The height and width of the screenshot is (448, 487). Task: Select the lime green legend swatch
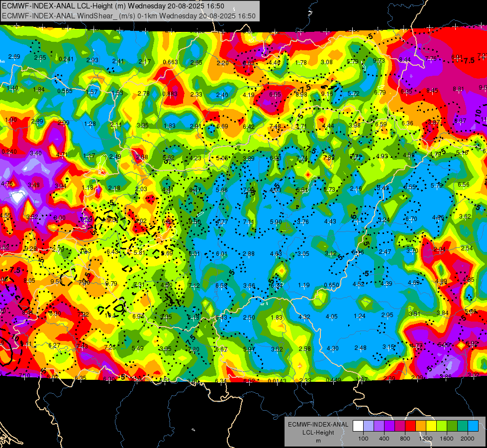(442, 426)
